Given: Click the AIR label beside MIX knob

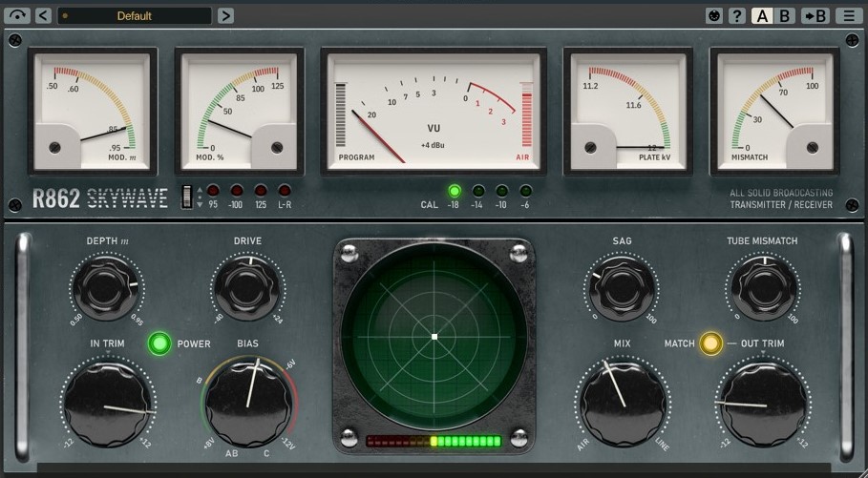Looking at the screenshot, I should point(583,445).
